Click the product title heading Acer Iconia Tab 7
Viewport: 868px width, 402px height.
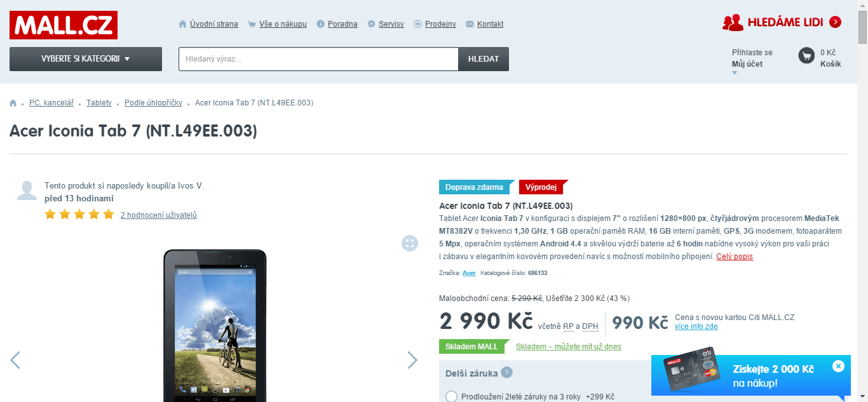point(133,131)
